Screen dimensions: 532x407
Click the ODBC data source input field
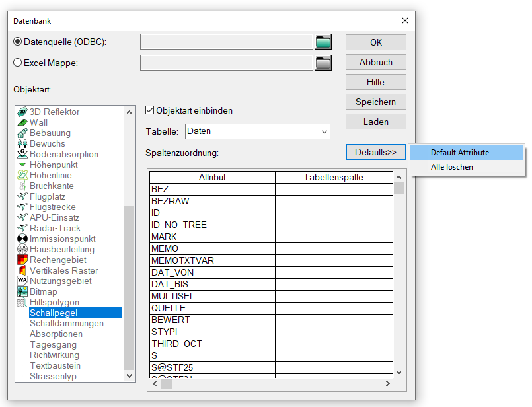[226, 42]
